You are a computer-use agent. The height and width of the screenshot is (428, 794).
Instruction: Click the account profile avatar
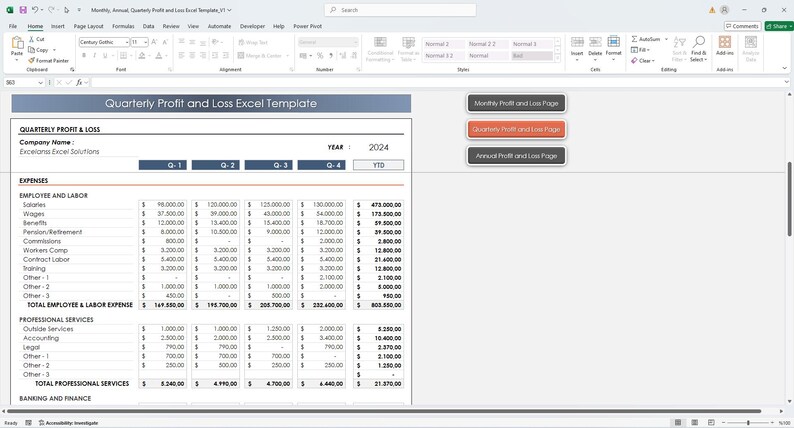(725, 10)
